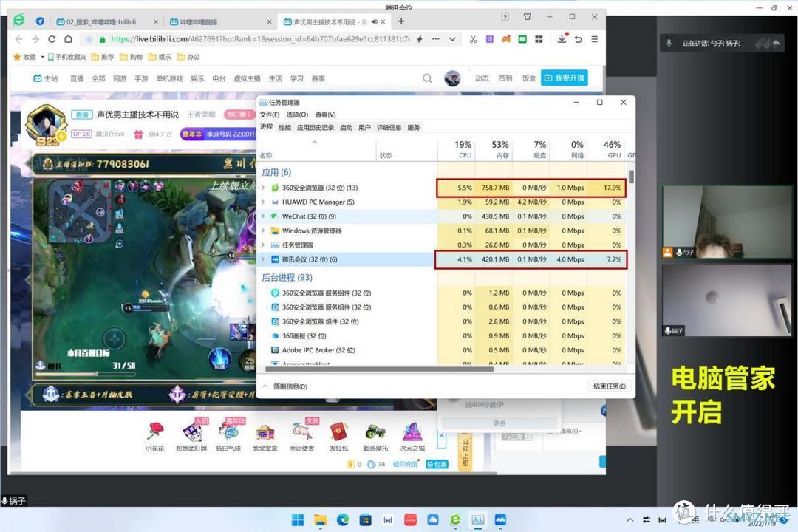Open Microsoft Store from the taskbar
798x532 pixels.
click(366, 519)
